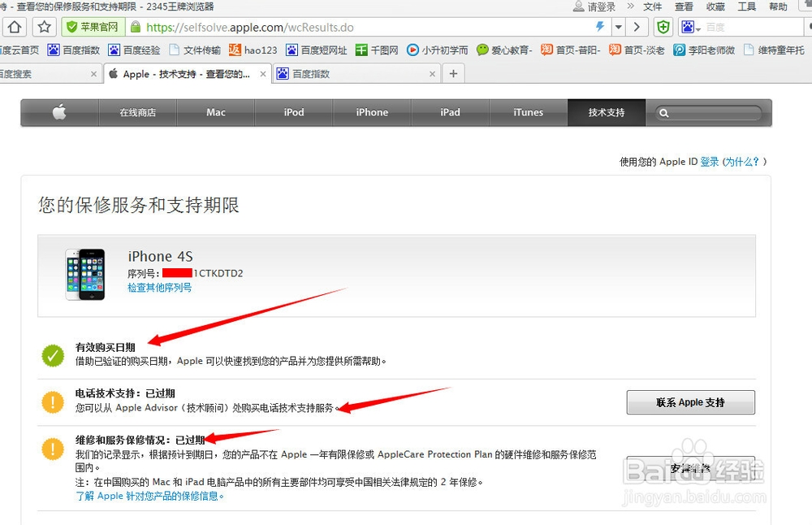Click the browser home icon
This screenshot has height=525, width=812.
pyautogui.click(x=15, y=27)
